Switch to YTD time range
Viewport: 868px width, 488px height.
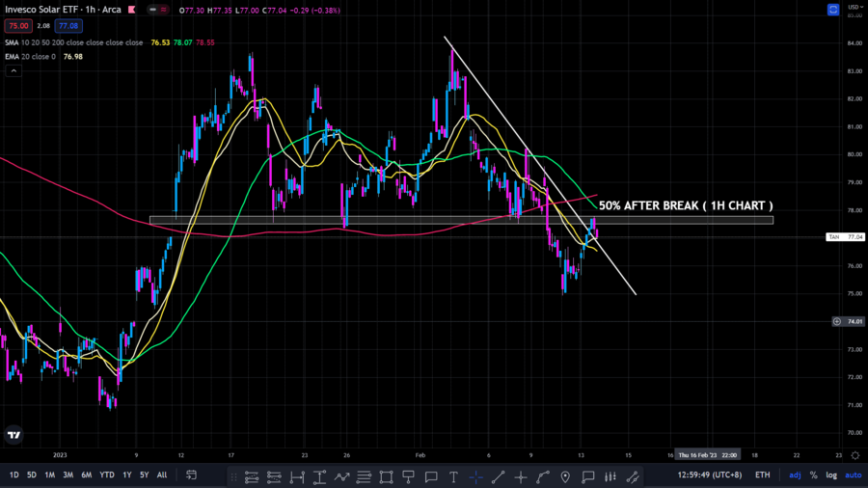[x=107, y=474]
